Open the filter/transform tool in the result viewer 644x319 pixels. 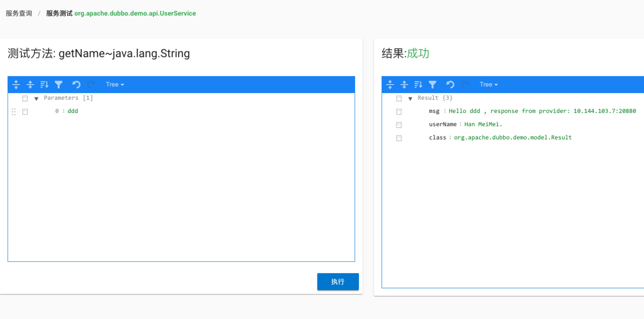[x=432, y=84]
